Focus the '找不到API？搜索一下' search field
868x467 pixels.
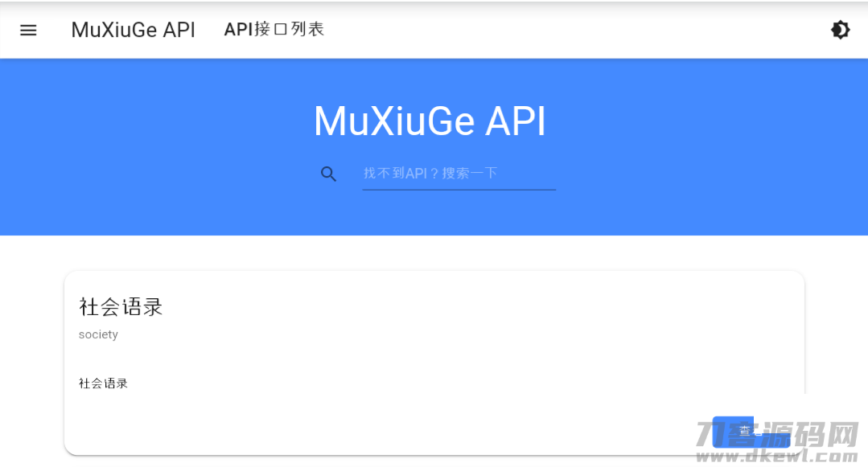tap(459, 173)
